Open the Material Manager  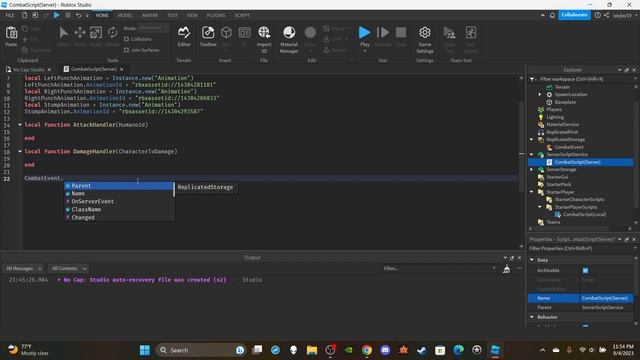[x=289, y=33]
